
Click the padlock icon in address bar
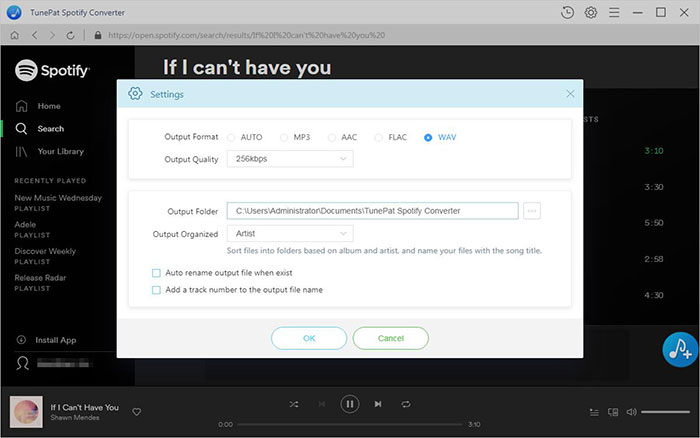pos(98,35)
